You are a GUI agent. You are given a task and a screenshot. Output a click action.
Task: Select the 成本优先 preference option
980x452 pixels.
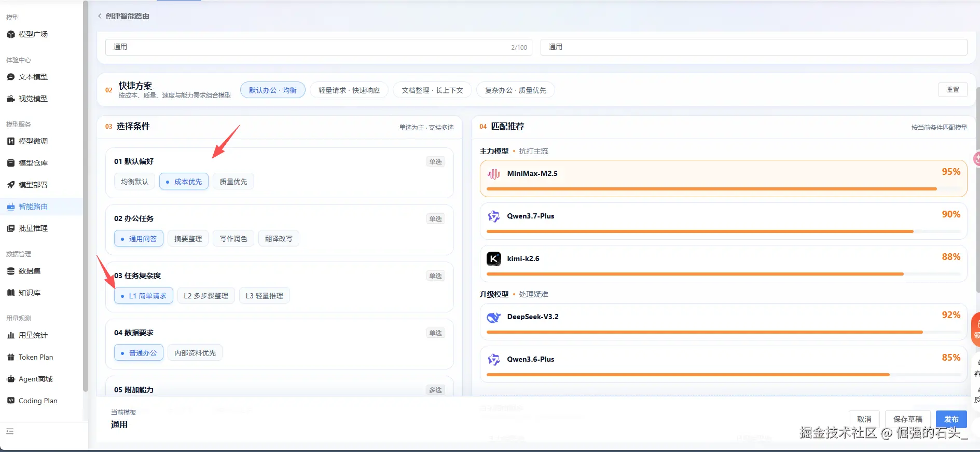184,182
